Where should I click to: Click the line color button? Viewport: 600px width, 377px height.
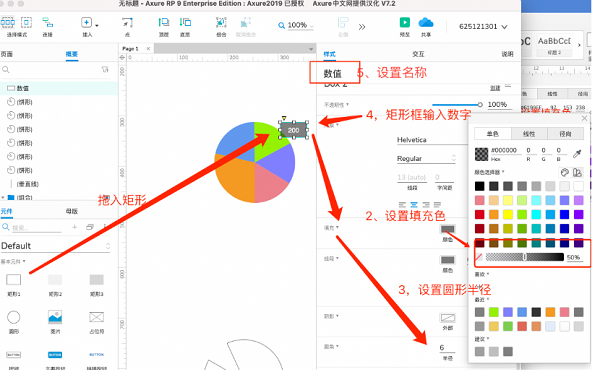(447, 260)
